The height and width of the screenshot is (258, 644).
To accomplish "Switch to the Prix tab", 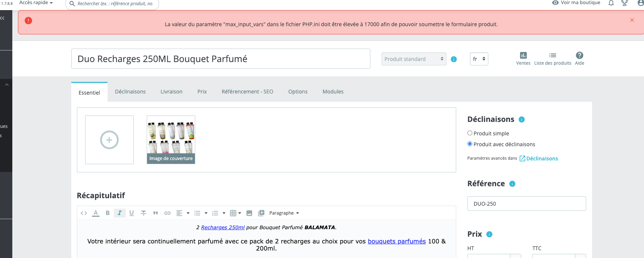I will [x=202, y=92].
